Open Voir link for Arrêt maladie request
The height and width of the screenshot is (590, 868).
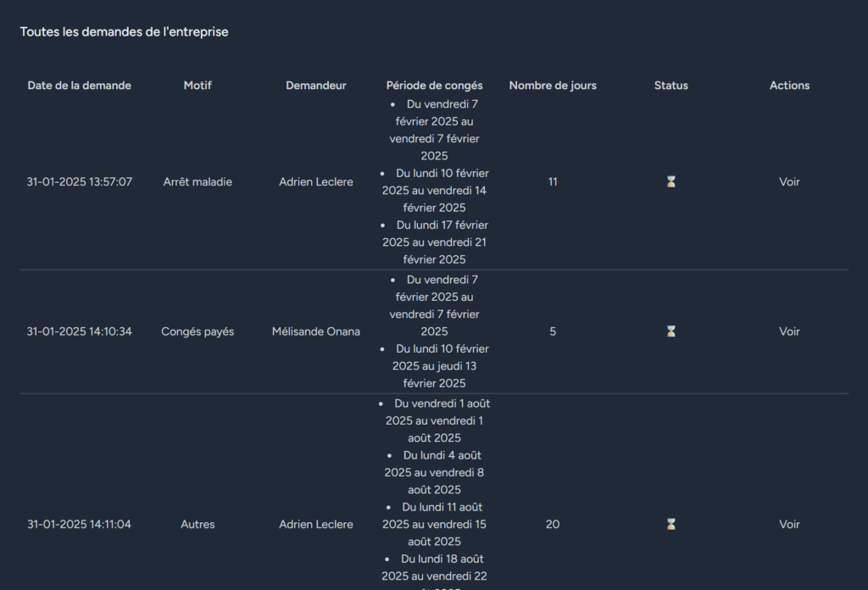[x=789, y=181]
